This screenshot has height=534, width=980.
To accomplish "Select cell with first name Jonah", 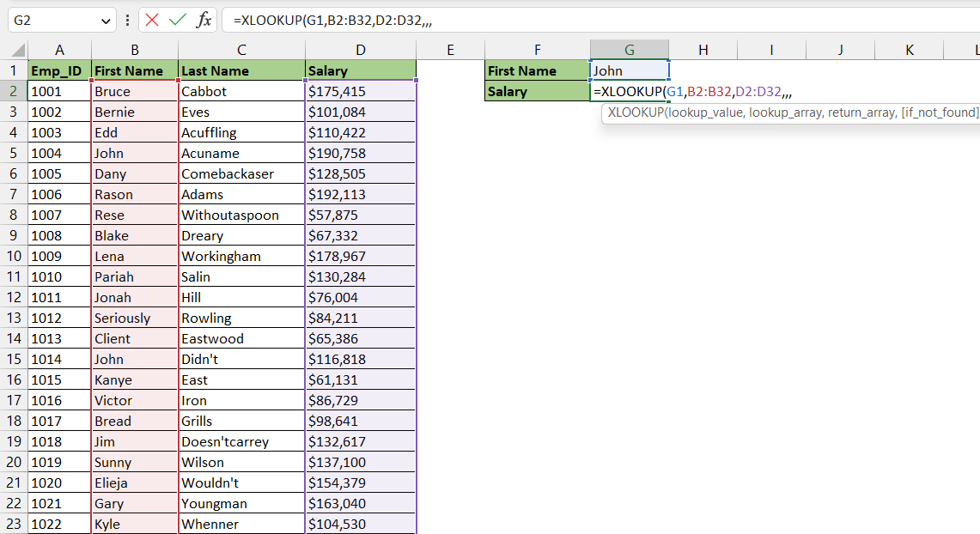I will click(134, 297).
